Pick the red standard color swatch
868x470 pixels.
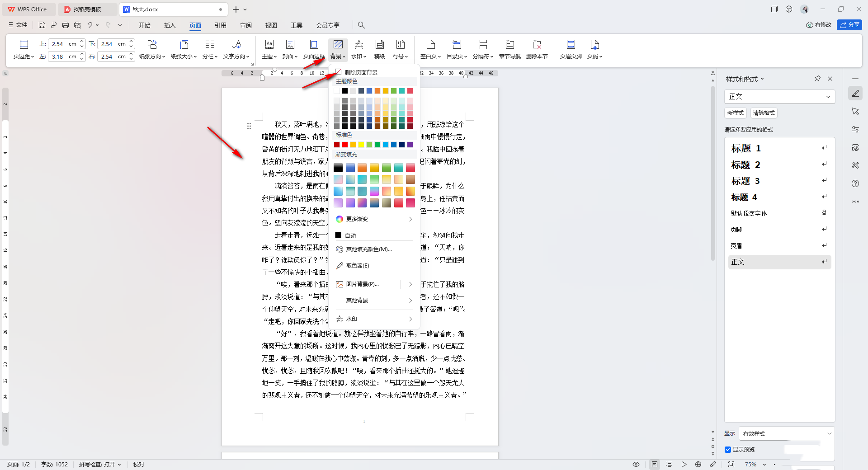coord(345,145)
